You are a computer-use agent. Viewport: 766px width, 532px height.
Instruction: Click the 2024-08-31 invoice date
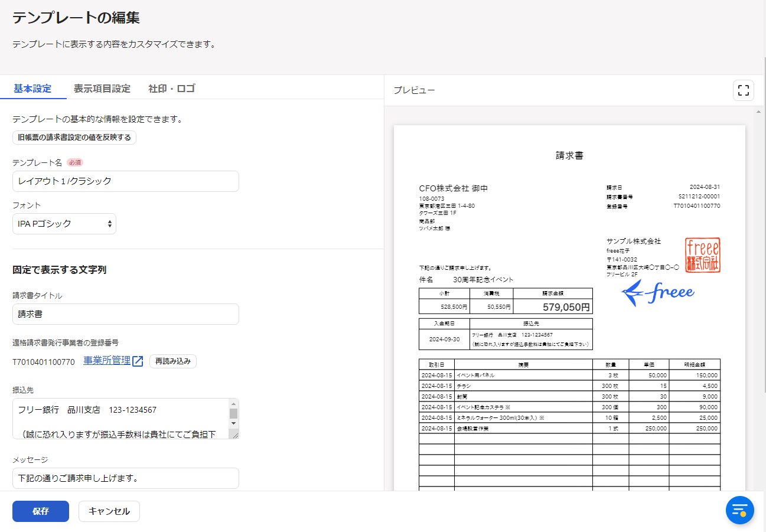[705, 187]
